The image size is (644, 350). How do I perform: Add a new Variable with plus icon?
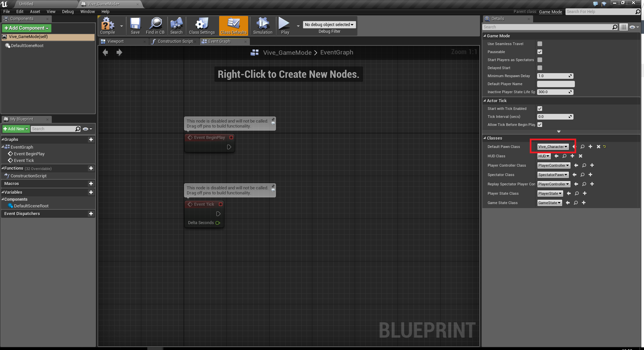pyautogui.click(x=91, y=192)
